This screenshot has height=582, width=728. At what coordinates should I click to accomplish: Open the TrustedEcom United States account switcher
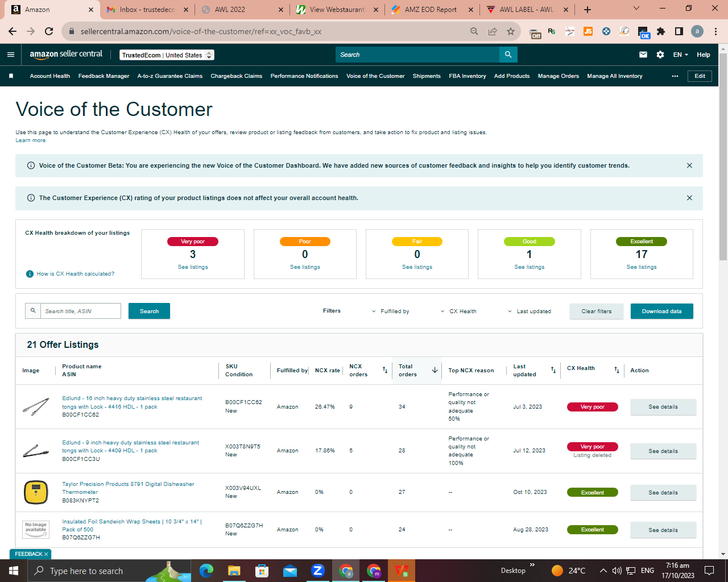167,55
